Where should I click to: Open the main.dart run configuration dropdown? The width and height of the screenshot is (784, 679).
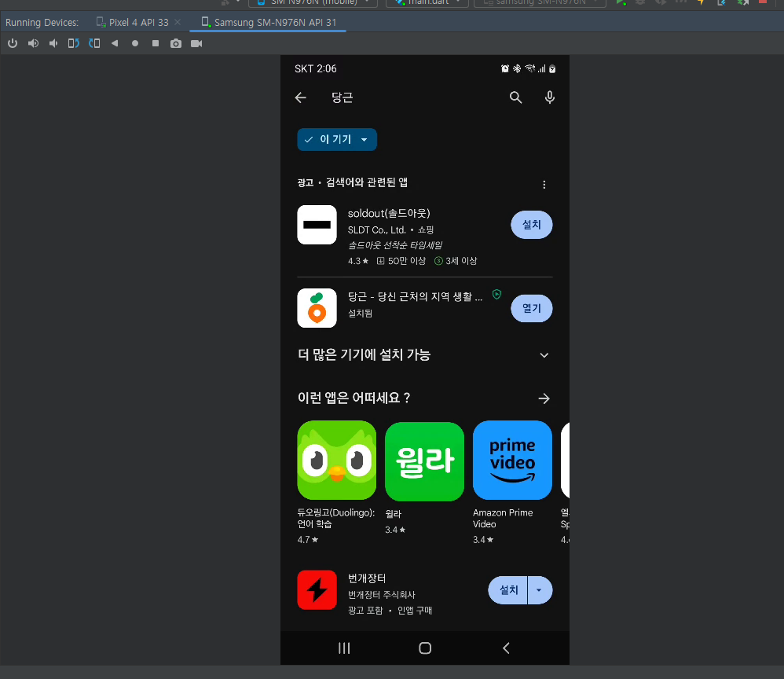(427, 2)
